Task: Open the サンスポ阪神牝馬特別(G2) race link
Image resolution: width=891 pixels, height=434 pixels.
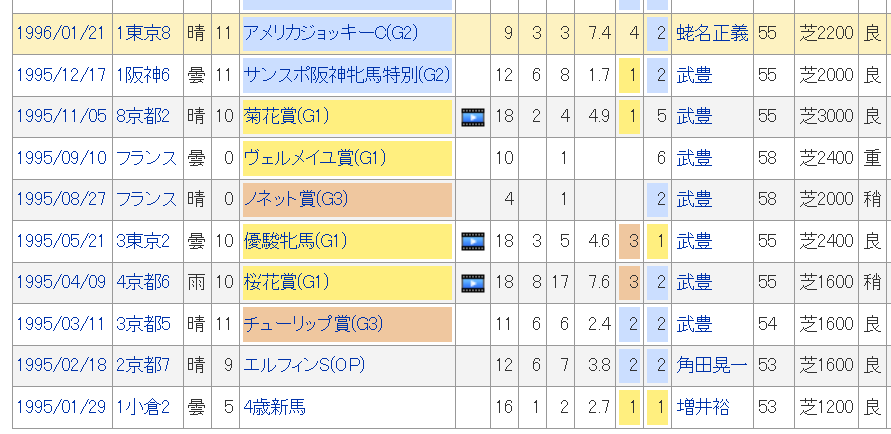Action: [x=347, y=75]
